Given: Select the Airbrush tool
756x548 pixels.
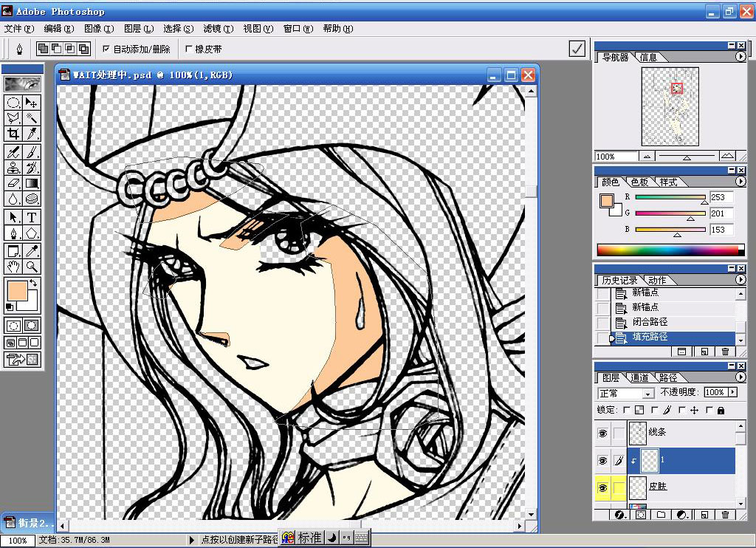Looking at the screenshot, I should click(13, 152).
